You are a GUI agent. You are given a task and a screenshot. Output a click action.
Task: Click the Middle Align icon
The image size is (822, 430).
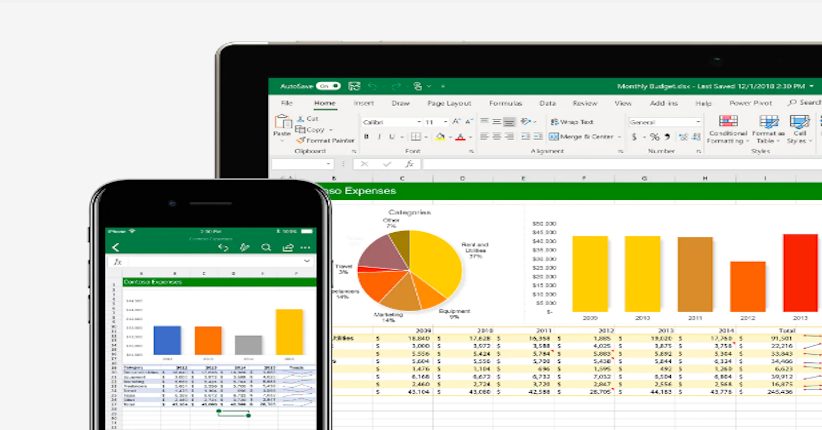point(496,122)
